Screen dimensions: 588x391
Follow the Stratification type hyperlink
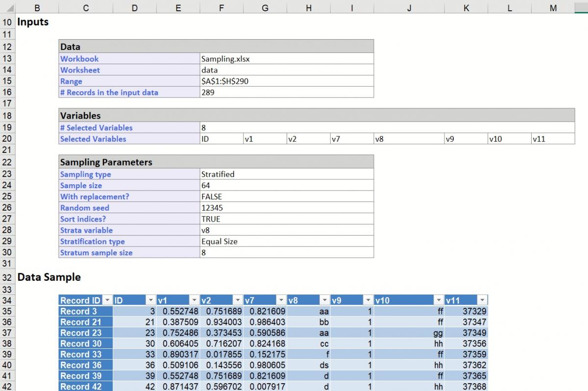point(93,241)
